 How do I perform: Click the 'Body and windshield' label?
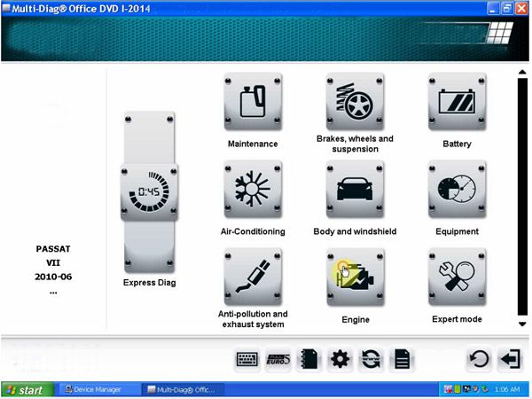tap(355, 231)
